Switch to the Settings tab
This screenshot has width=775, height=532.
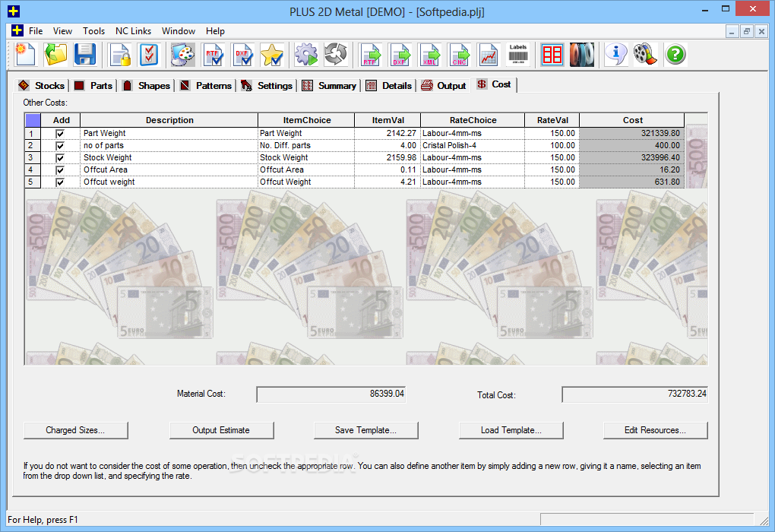[267, 86]
